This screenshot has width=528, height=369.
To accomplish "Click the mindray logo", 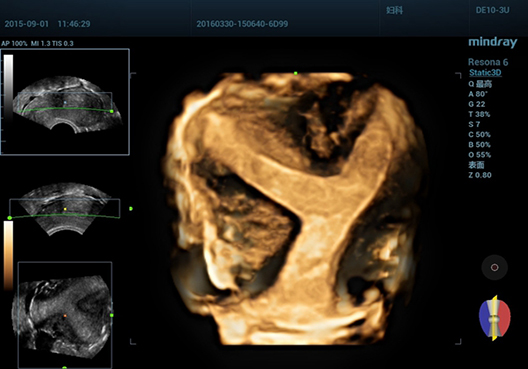I will 493,42.
